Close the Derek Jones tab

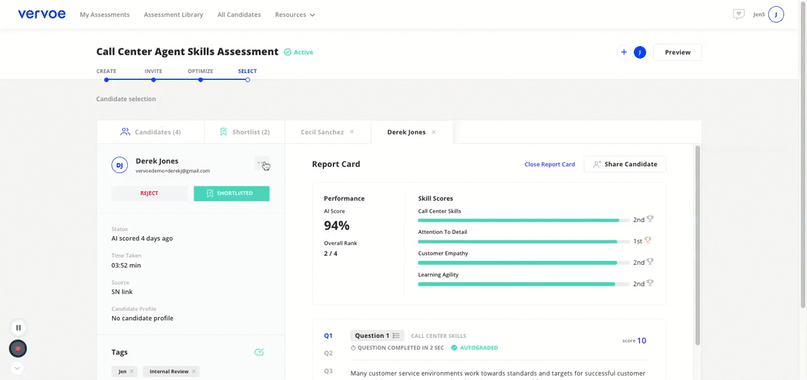[434, 132]
